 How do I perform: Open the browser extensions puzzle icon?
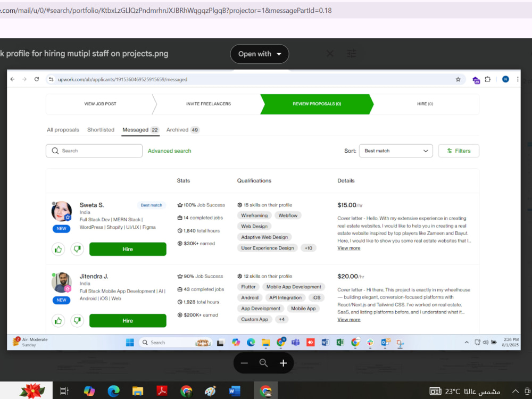487,79
